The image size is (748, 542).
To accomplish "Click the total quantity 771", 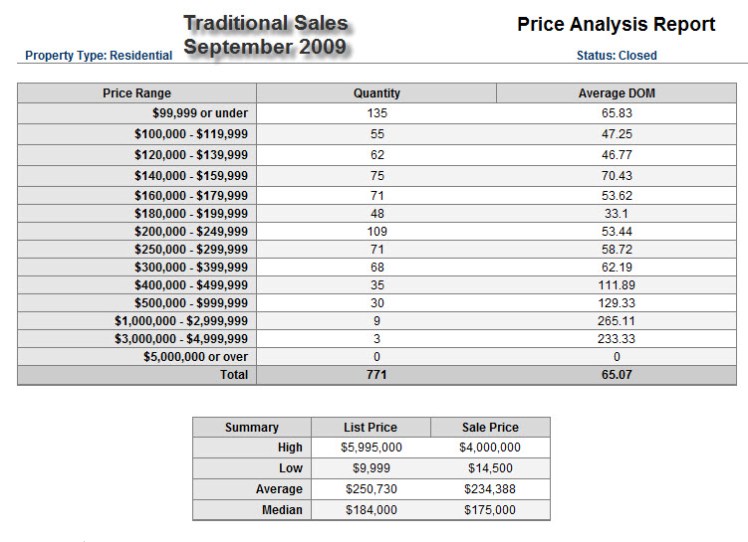I will 377,375.
